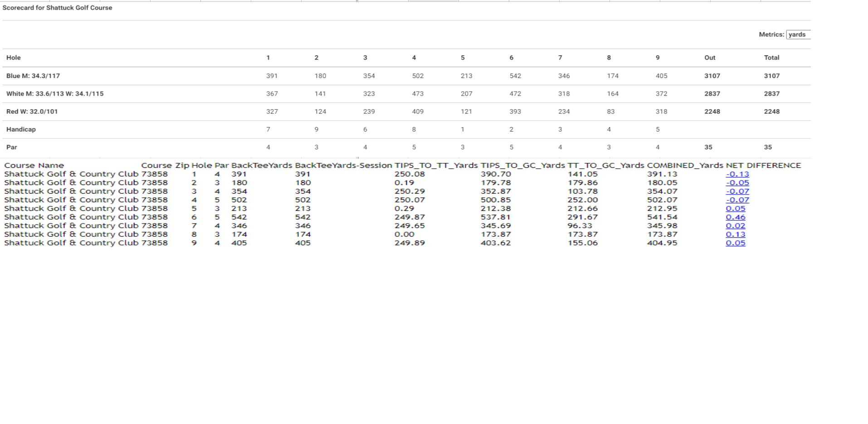This screenshot has height=424, width=868.
Task: Click Blue tee Out total 3107
Action: coord(712,76)
